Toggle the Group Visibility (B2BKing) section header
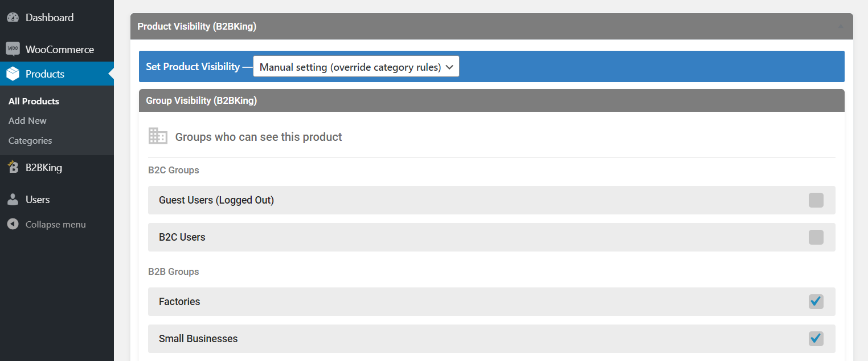This screenshot has height=361, width=868. point(492,100)
